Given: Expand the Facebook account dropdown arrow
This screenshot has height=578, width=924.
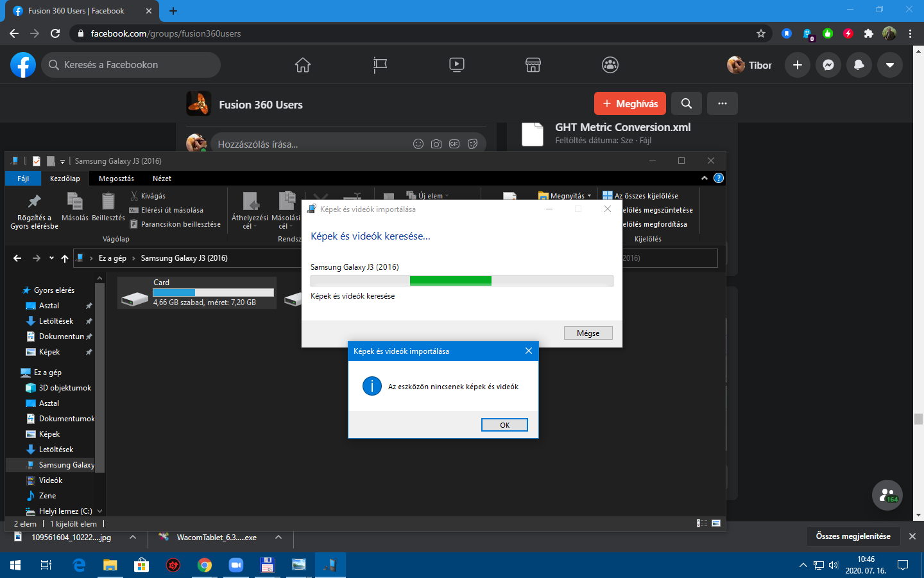Looking at the screenshot, I should tap(890, 65).
